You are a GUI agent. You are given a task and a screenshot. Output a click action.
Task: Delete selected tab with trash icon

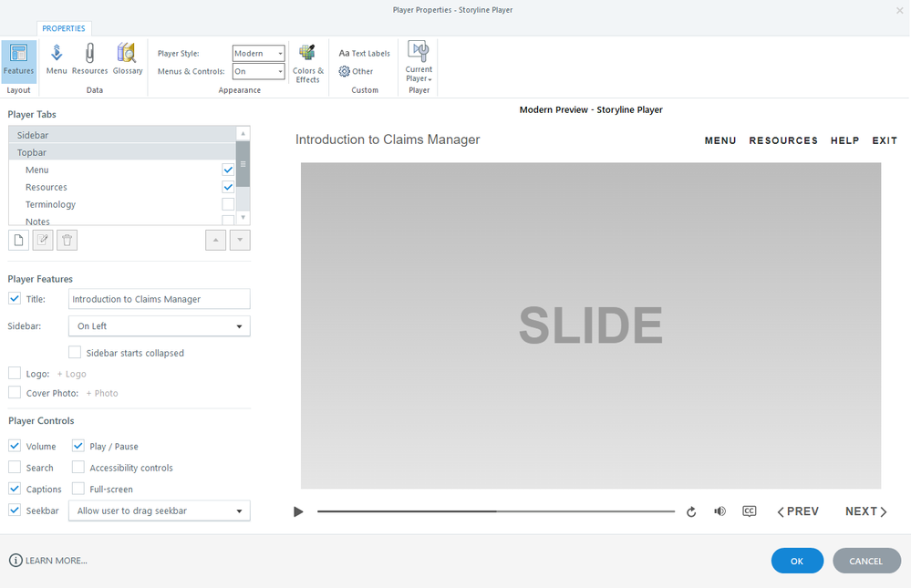(67, 240)
